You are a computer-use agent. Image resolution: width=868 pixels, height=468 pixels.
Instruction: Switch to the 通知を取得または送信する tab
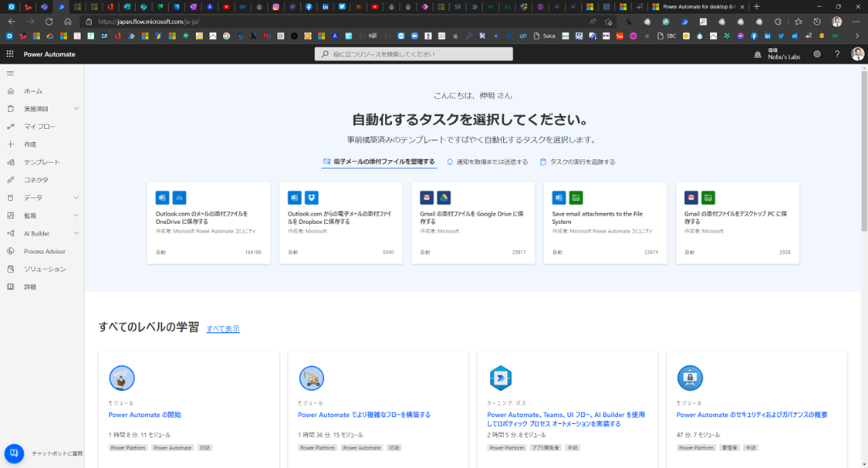pyautogui.click(x=488, y=161)
